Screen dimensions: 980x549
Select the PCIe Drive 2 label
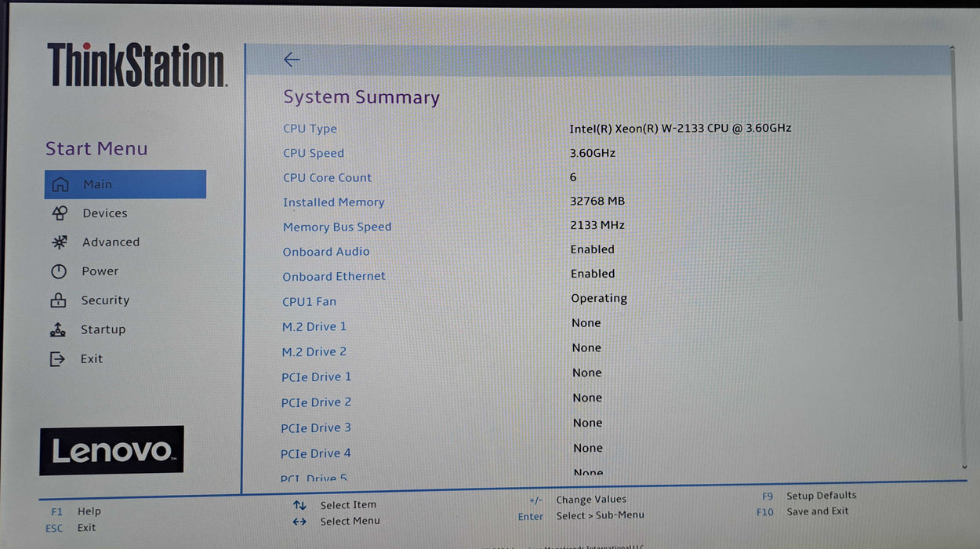(316, 402)
